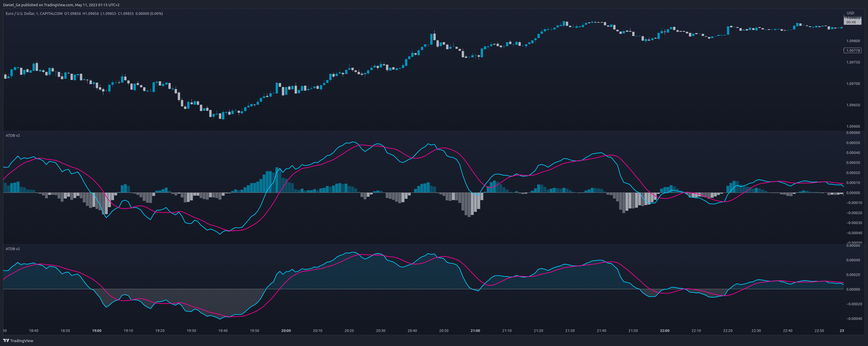Click the boxed 1.09778 price label
868x346 pixels.
coord(852,51)
